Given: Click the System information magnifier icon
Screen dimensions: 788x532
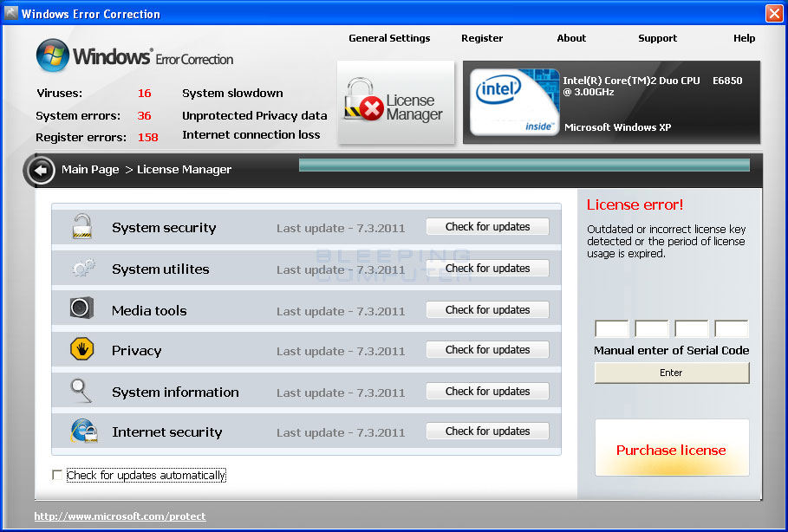Looking at the screenshot, I should (x=81, y=390).
